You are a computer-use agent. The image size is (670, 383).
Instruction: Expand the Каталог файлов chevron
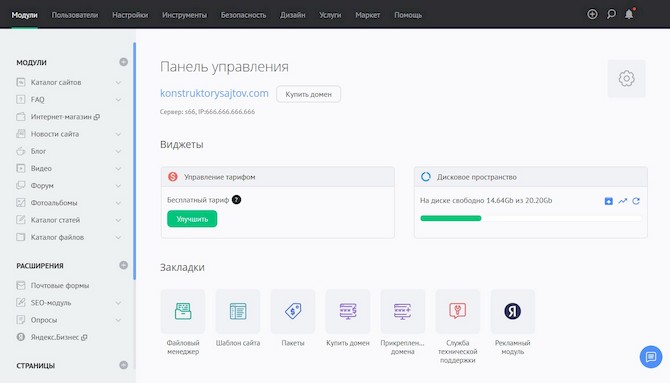point(118,237)
